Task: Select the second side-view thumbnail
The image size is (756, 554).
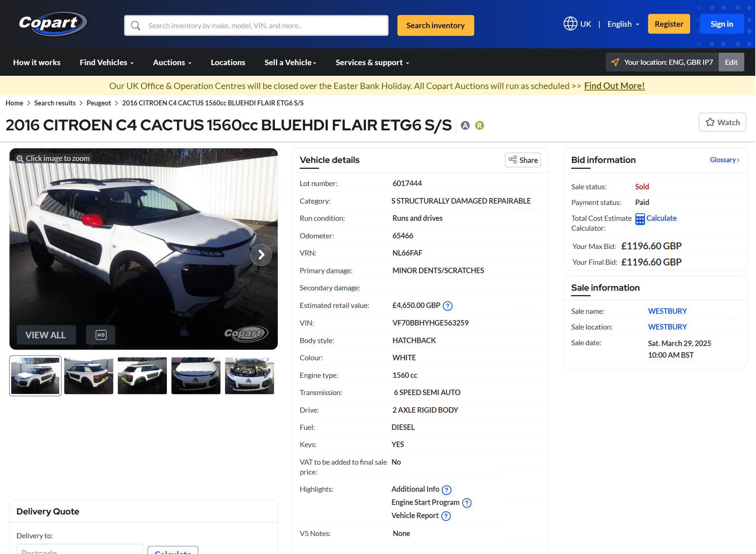Action: [x=89, y=376]
